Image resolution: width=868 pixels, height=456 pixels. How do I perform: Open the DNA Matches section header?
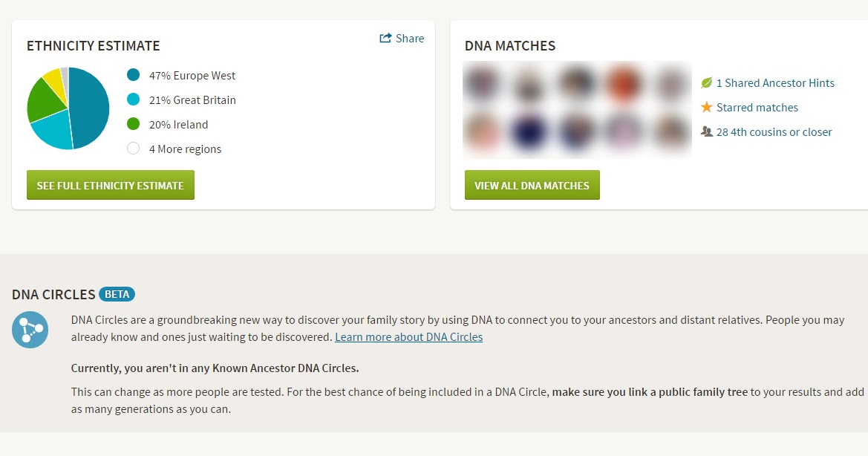coord(509,45)
